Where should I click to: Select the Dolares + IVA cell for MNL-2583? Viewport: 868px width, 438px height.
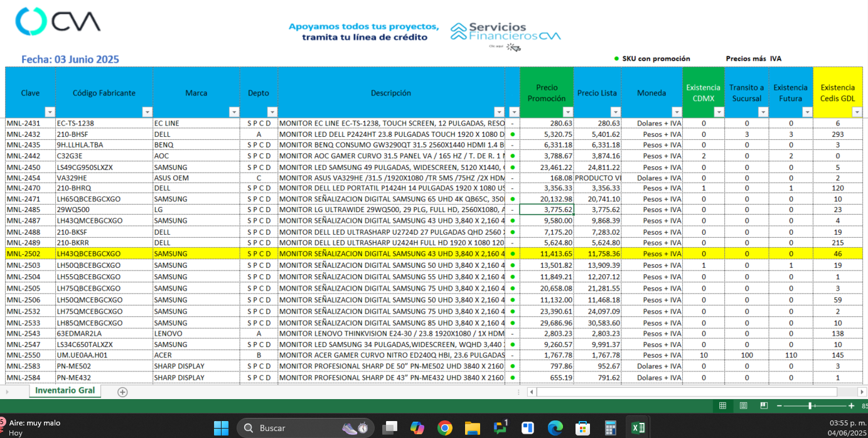point(652,366)
